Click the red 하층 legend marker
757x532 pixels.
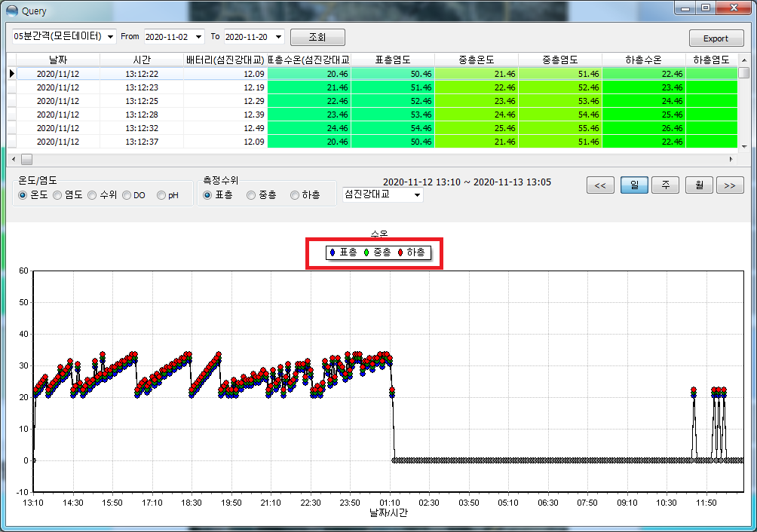[400, 252]
